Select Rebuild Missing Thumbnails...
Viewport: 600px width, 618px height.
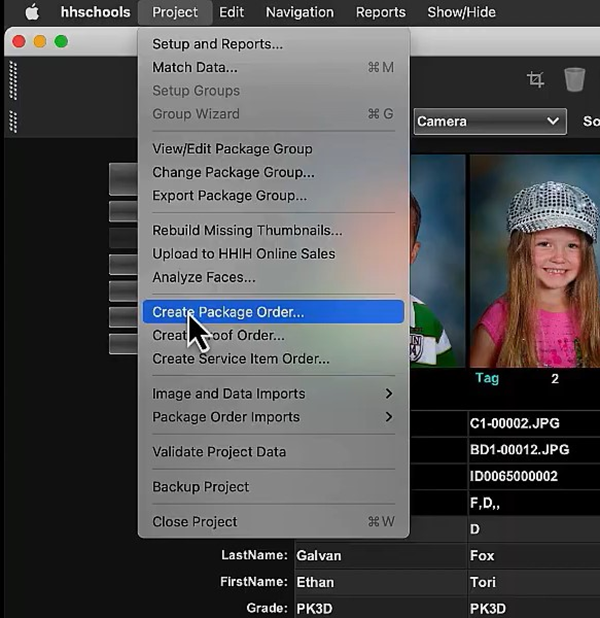click(x=273, y=231)
